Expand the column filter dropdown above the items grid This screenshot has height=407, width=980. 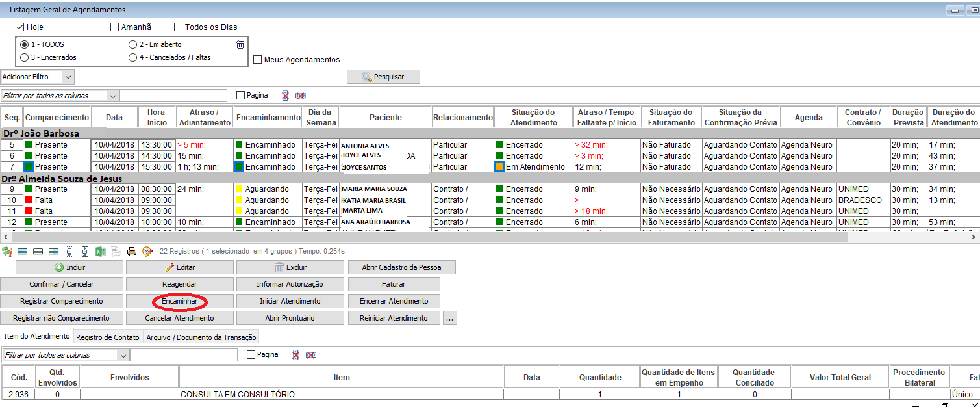(x=123, y=355)
